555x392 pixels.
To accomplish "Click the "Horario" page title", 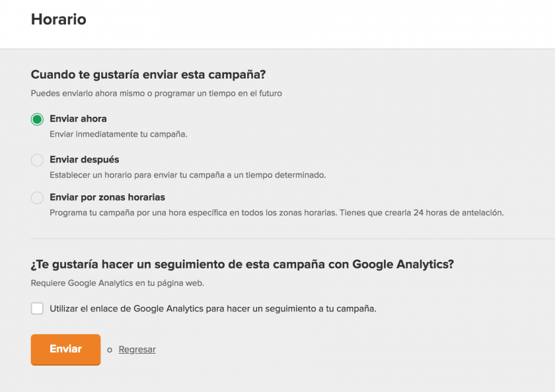I will pyautogui.click(x=59, y=19).
